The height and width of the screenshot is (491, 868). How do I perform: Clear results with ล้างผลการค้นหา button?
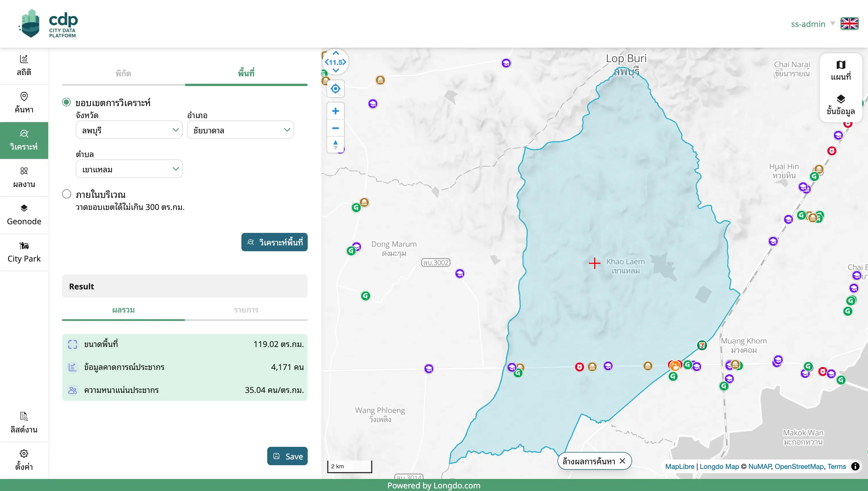click(x=594, y=461)
